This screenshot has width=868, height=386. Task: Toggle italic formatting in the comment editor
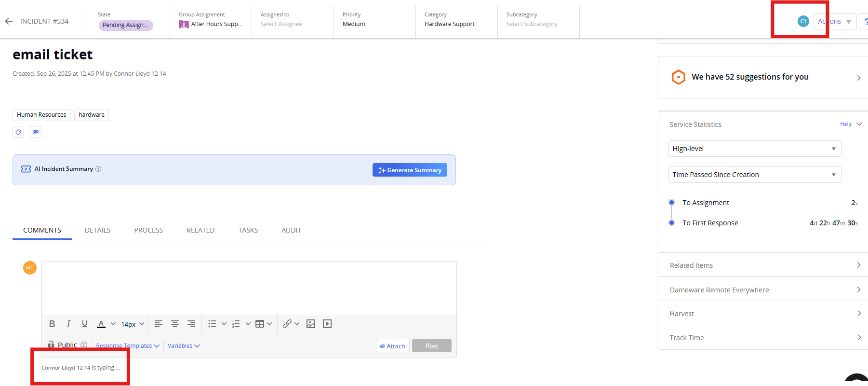point(68,324)
